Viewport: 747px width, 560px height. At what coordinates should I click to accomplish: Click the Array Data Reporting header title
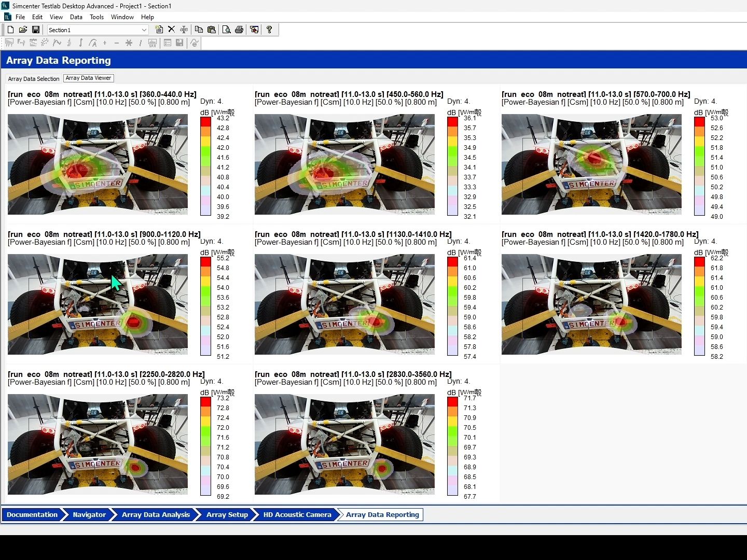pos(59,60)
